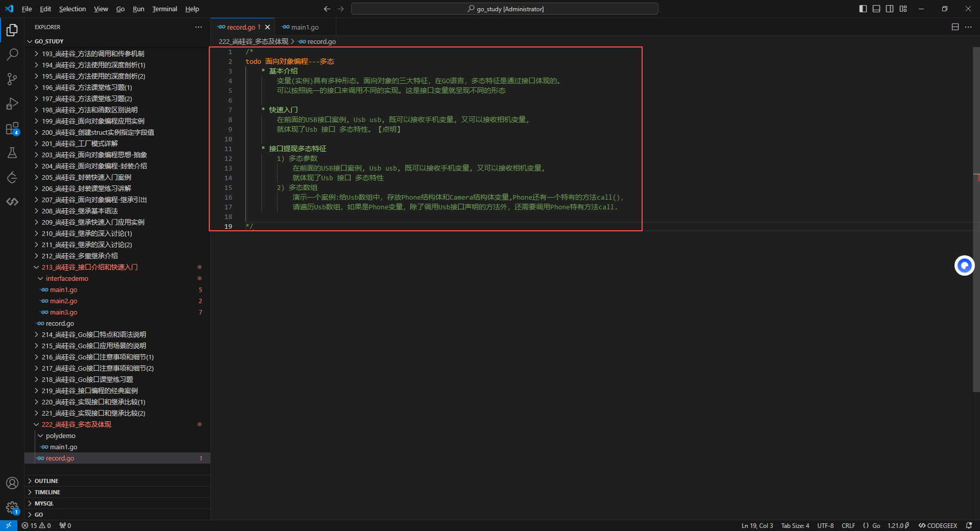Open the Edit menu
This screenshot has width=980, height=531.
(45, 9)
